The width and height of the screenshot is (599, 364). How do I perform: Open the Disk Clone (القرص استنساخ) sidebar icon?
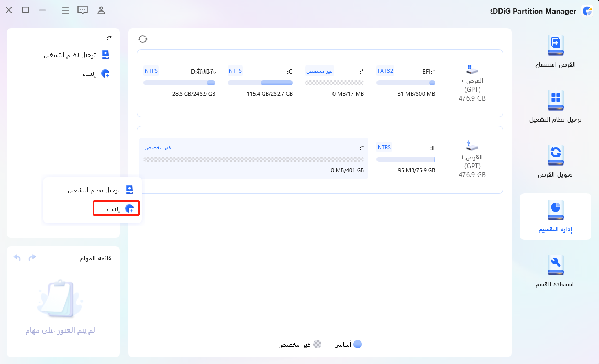pyautogui.click(x=556, y=46)
